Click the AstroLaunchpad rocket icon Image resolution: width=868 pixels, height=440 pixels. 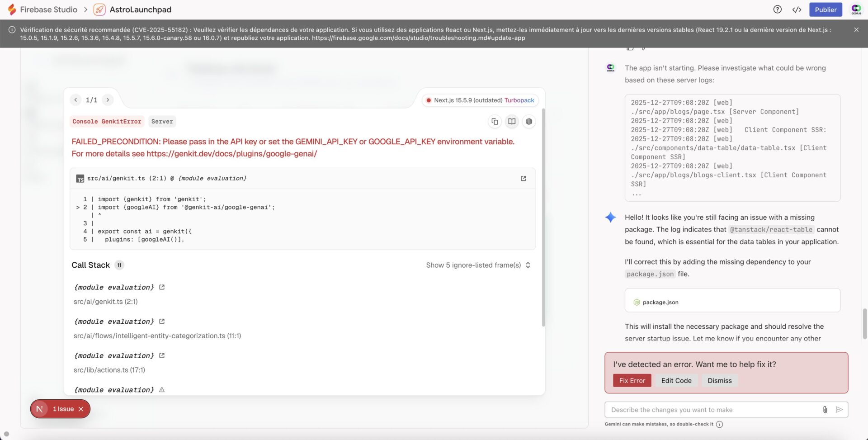coord(99,9)
